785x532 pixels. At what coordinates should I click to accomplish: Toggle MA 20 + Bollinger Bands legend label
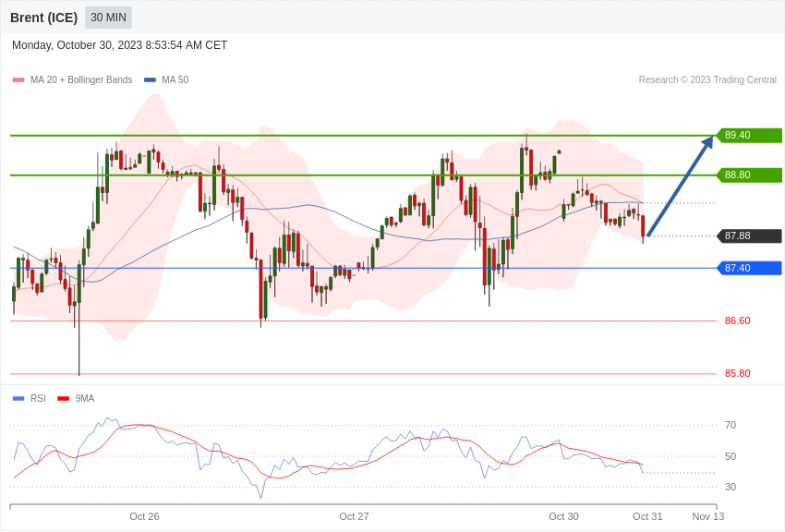[x=81, y=80]
